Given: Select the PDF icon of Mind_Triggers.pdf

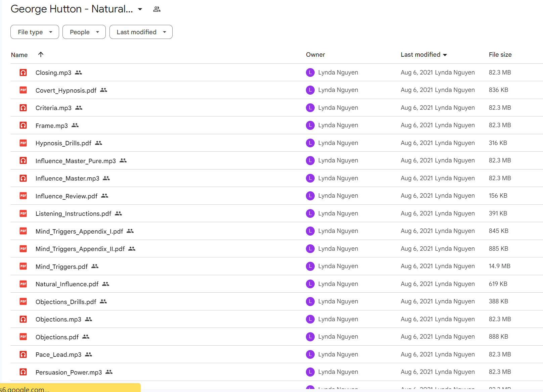Looking at the screenshot, I should pos(23,266).
